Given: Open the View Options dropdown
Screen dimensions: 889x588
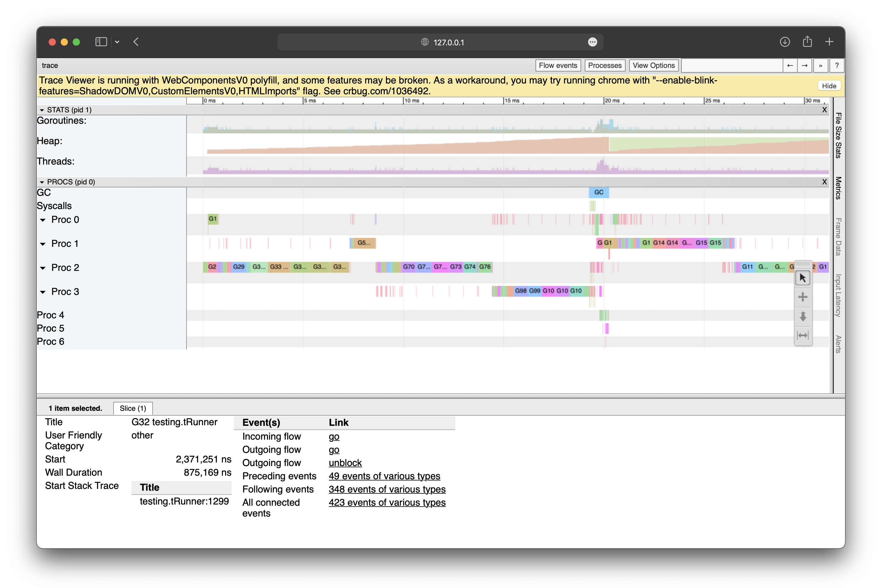Looking at the screenshot, I should 653,66.
